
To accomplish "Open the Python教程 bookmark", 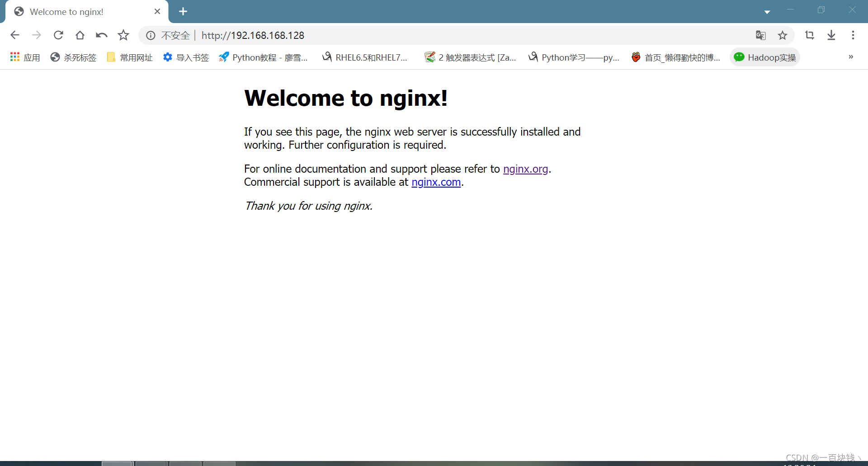I will coord(263,57).
